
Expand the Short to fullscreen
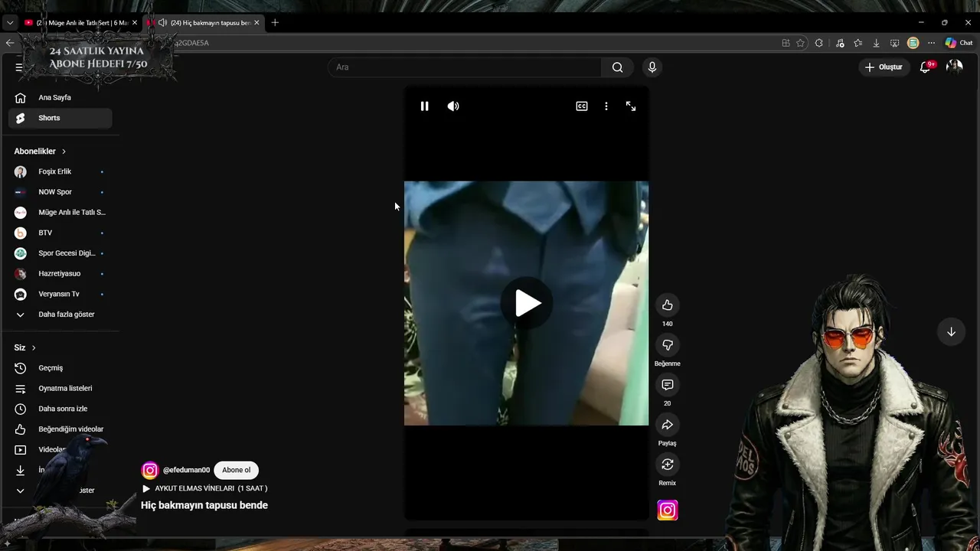click(x=631, y=106)
